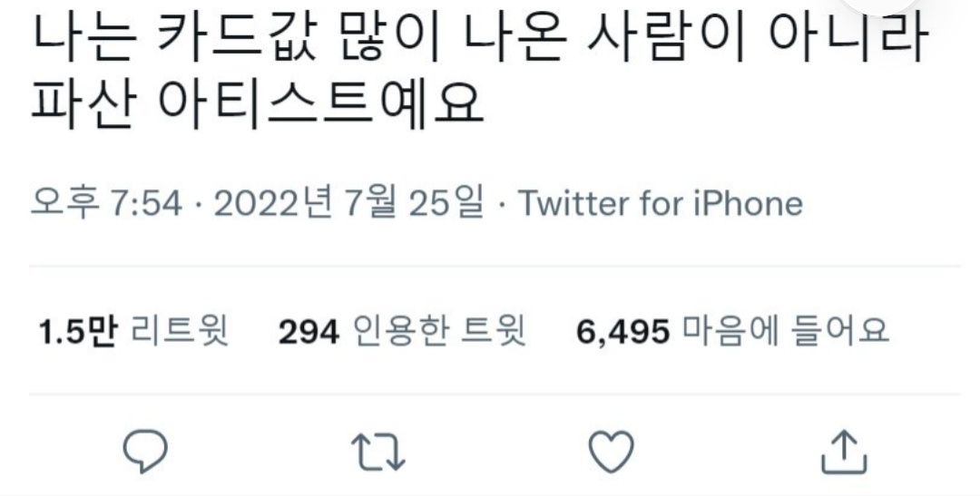
Task: Open the 294 인용한 트윗 list
Action: point(402,331)
